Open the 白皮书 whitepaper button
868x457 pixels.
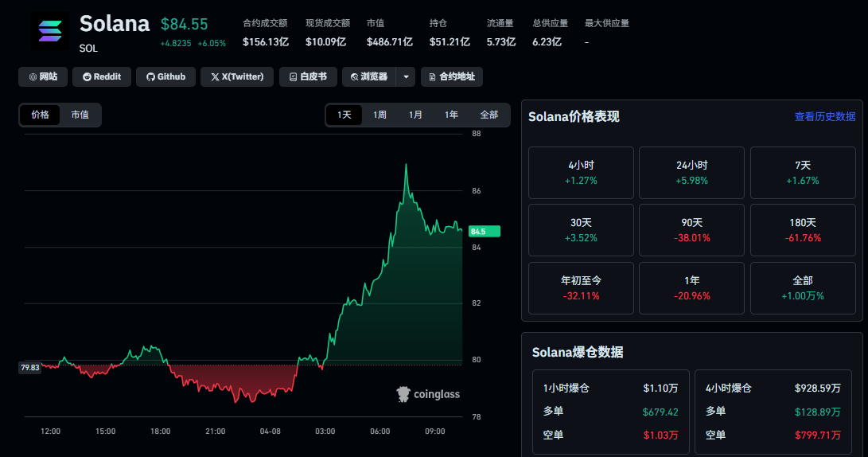[x=308, y=77]
